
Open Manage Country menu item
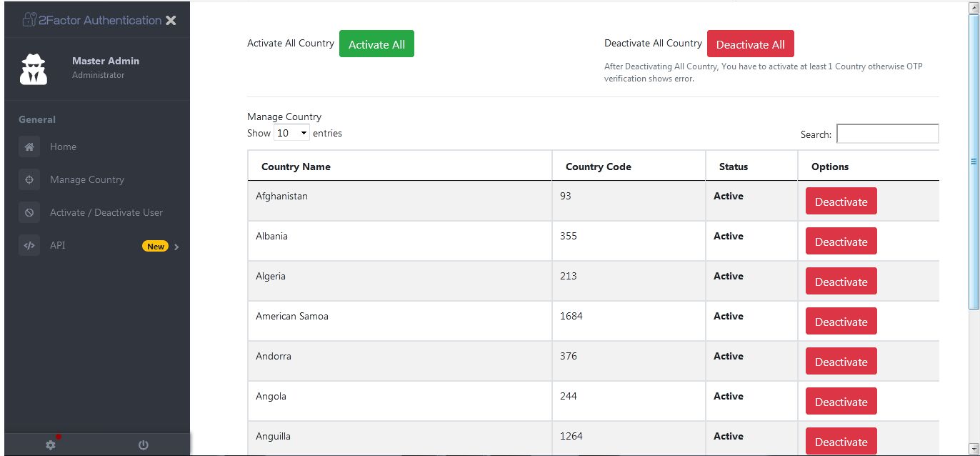click(x=87, y=180)
